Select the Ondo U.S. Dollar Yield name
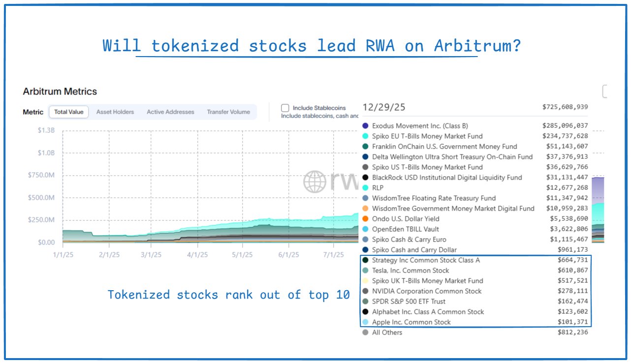The image size is (631, 364). point(406,219)
